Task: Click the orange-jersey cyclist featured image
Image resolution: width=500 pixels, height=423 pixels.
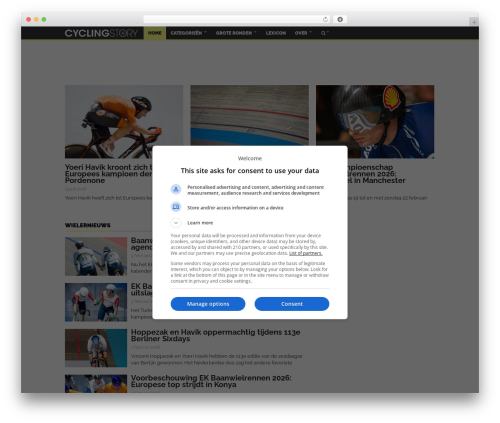Action: (124, 121)
